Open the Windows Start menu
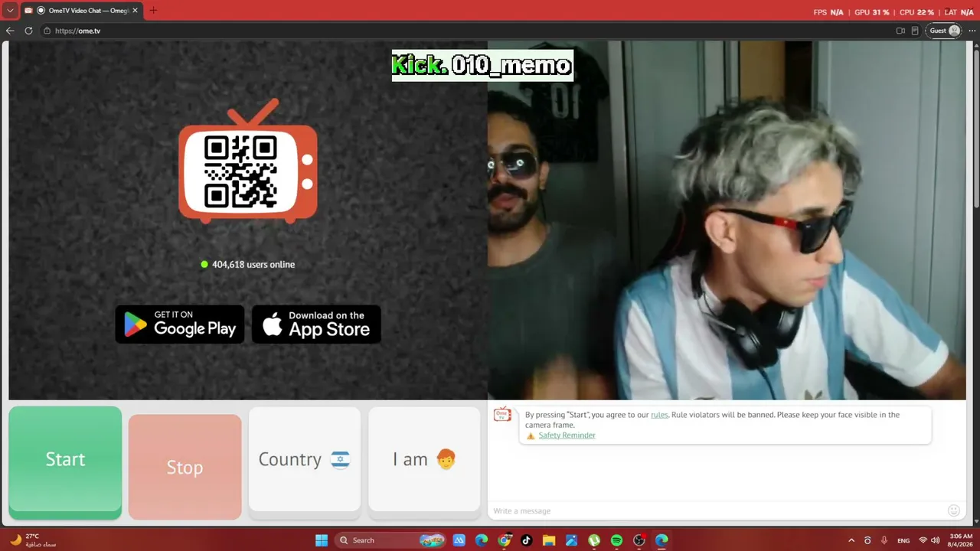This screenshot has width=980, height=551. point(322,540)
